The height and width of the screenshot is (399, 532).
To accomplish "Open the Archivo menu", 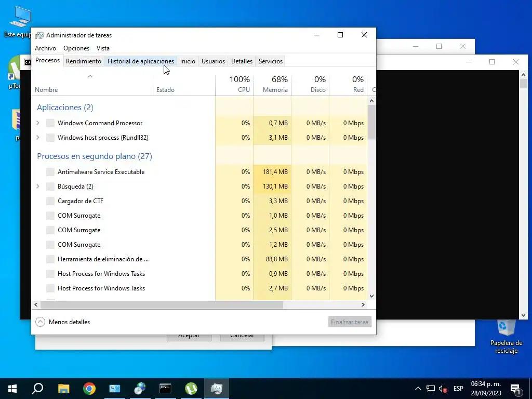I will pos(46,48).
